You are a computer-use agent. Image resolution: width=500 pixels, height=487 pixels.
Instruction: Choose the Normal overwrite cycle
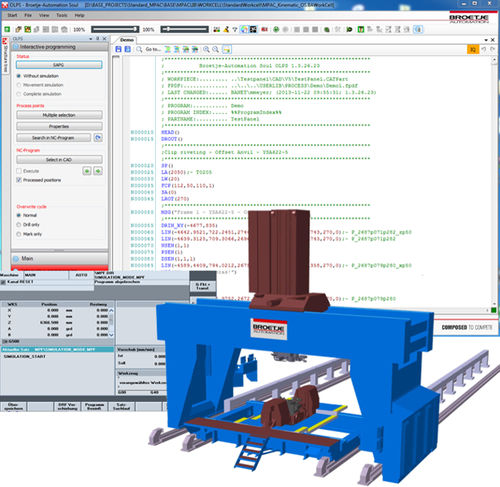click(x=19, y=215)
